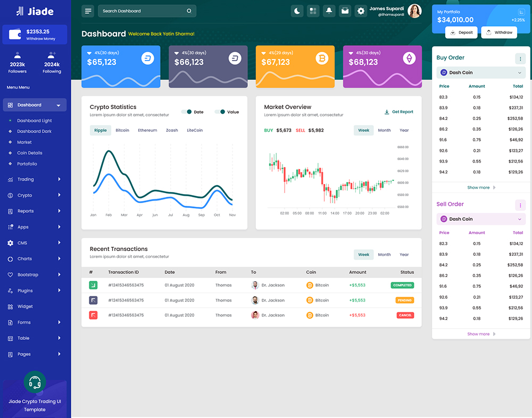Viewport: 532px width, 418px height.
Task: Toggle the Value switch in Crypto Statistics
Action: [220, 112]
